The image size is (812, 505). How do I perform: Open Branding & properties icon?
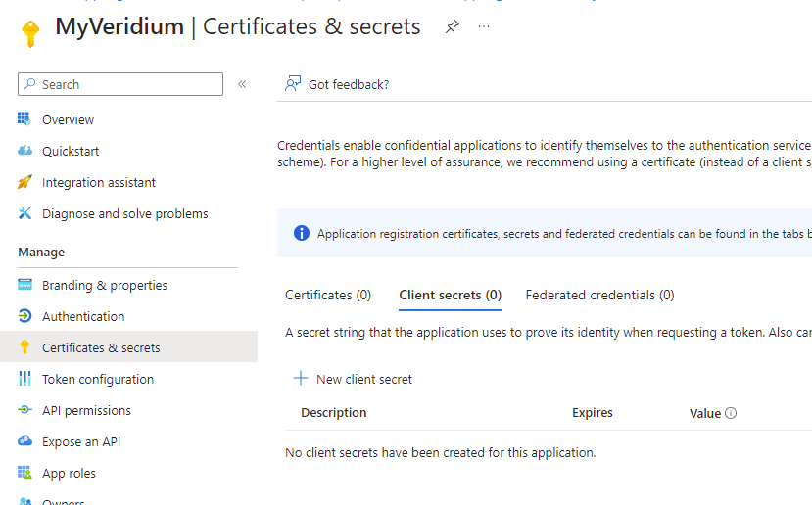(x=24, y=285)
